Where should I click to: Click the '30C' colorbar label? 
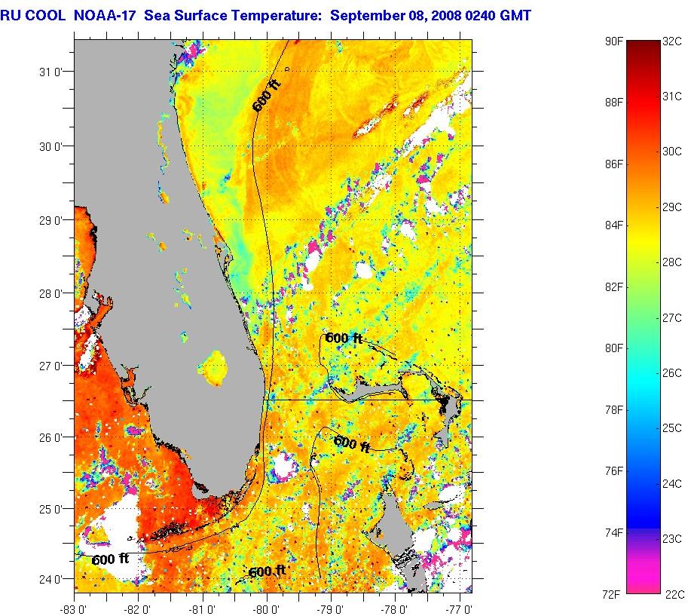(671, 152)
